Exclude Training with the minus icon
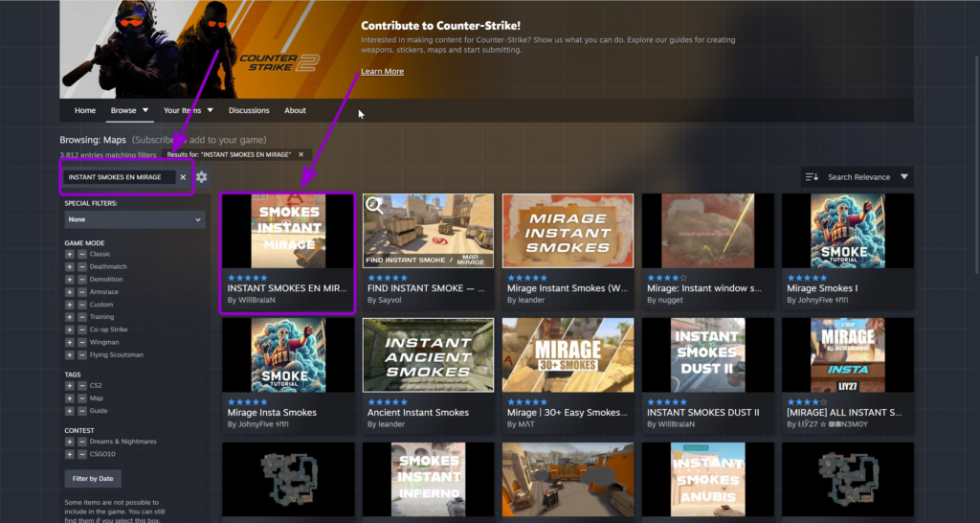The image size is (980, 523). point(82,316)
